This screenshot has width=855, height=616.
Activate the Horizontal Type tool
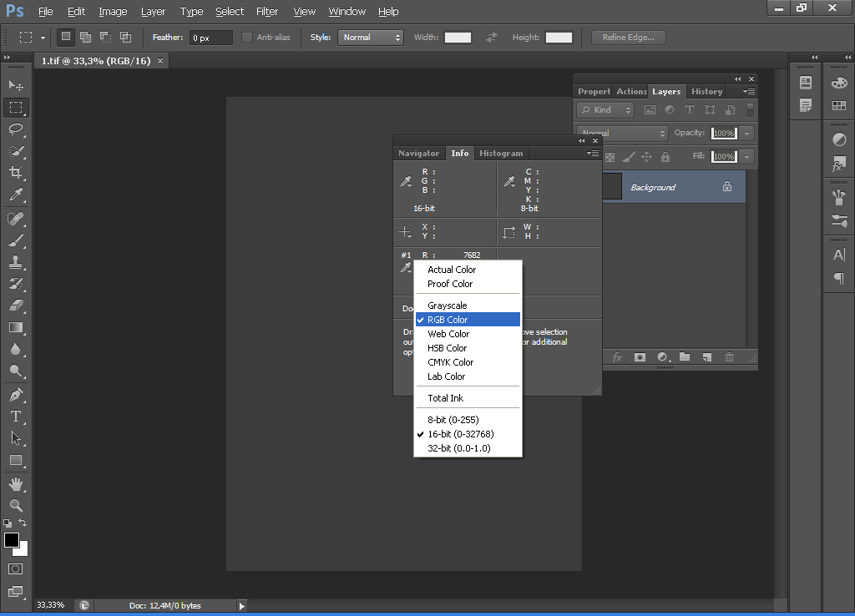(x=16, y=416)
